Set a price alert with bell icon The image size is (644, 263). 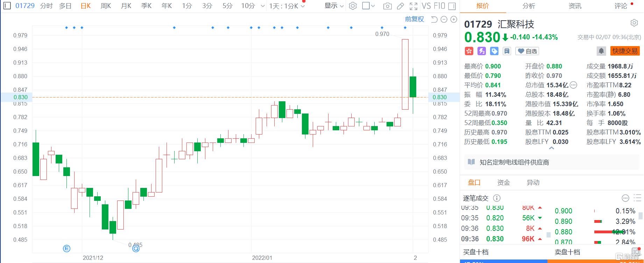coord(601,51)
